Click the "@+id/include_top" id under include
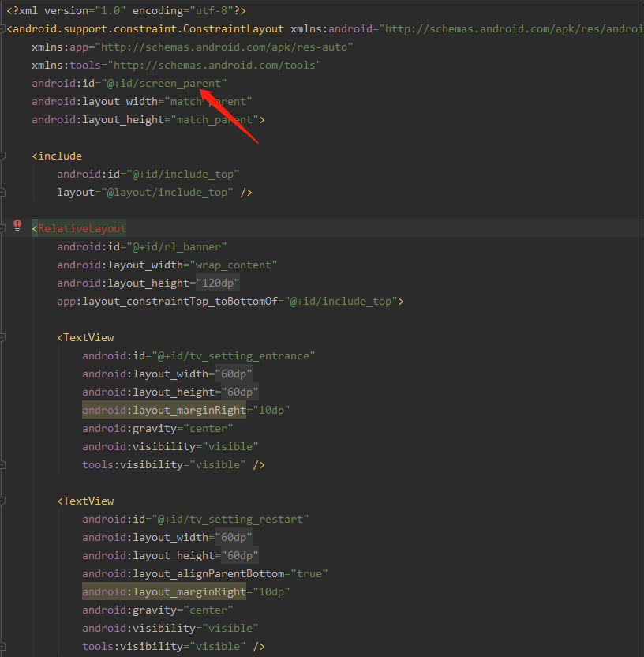The width and height of the screenshot is (644, 657). point(183,174)
